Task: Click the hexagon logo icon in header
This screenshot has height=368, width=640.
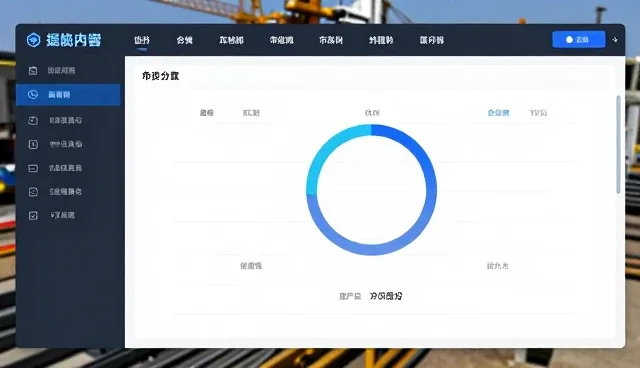Action: click(33, 40)
